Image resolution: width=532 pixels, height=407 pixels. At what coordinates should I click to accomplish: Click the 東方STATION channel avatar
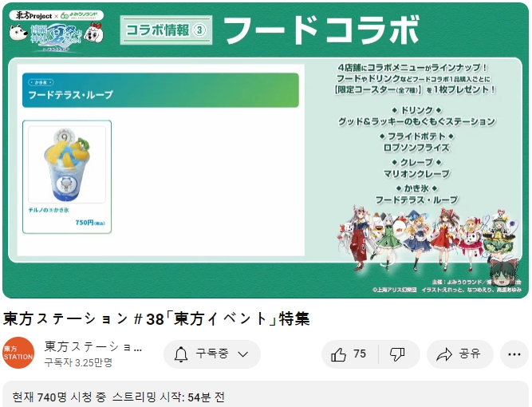click(x=18, y=353)
